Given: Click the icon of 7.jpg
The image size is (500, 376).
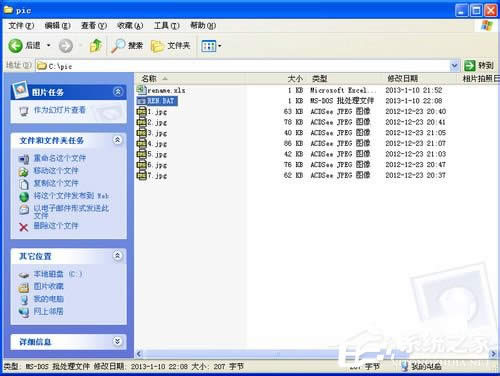Looking at the screenshot, I should point(142,175).
